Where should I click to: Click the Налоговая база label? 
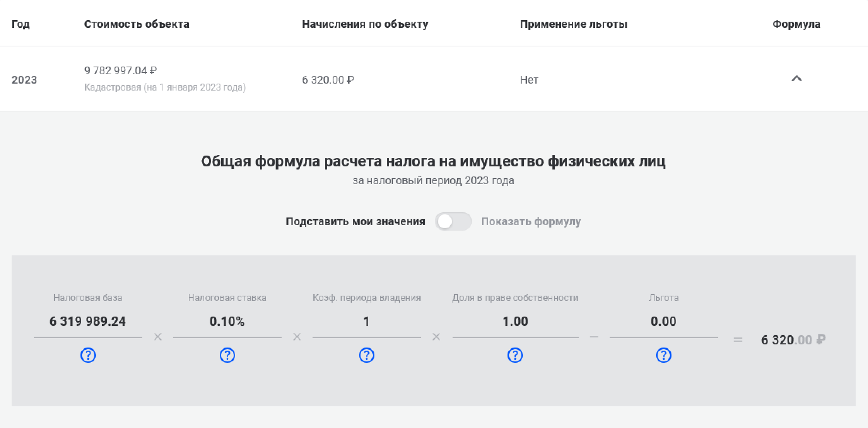click(88, 298)
